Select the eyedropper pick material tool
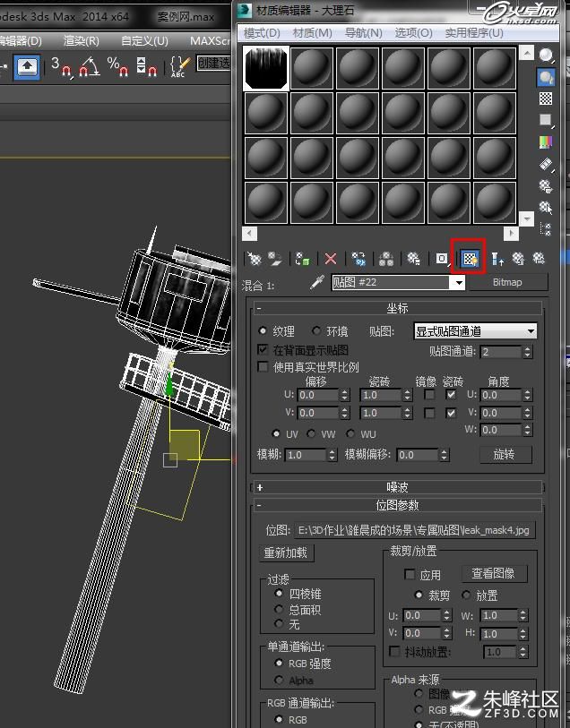 pos(317,282)
